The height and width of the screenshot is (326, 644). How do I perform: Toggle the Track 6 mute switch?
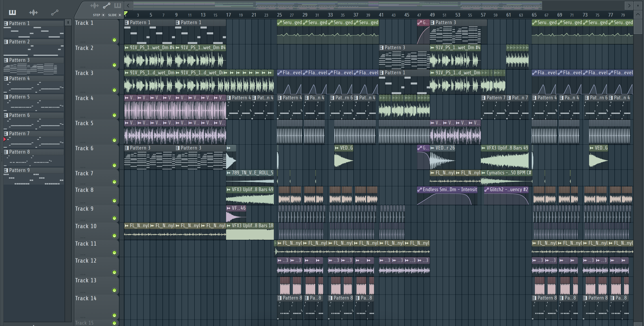(114, 165)
